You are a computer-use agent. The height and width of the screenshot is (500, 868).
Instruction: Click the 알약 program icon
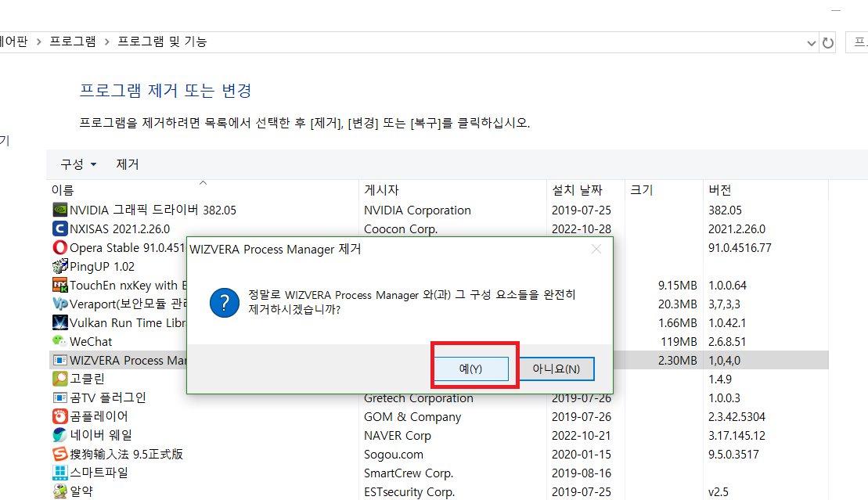pos(59,491)
